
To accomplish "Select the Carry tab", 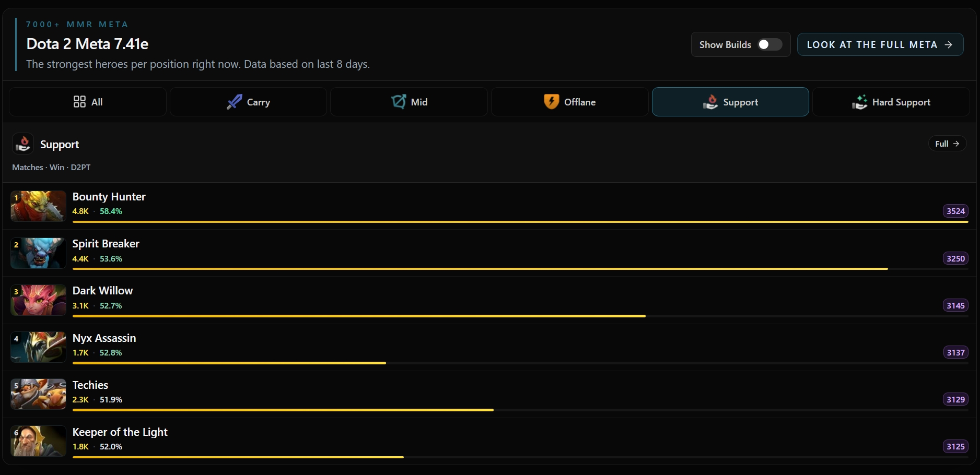I will 248,102.
